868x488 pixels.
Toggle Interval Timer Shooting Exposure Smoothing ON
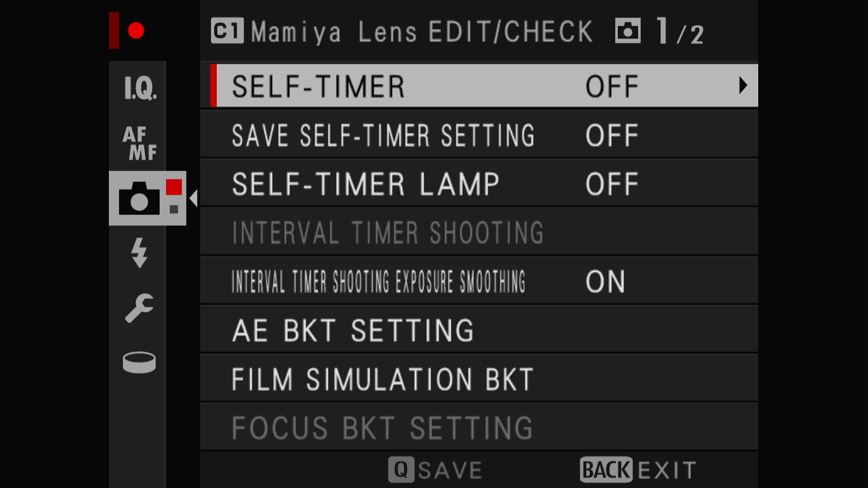(x=605, y=282)
